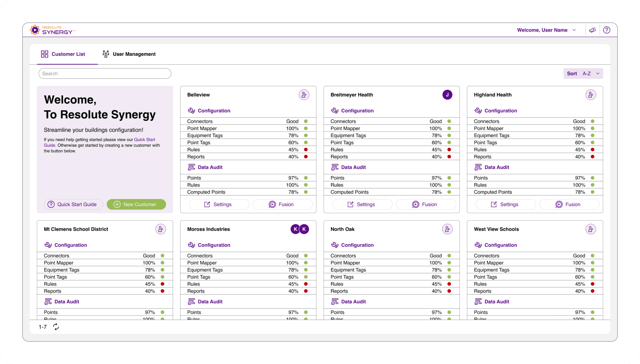Open Settings for Highland Health
This screenshot has height=364, width=640.
tap(505, 204)
